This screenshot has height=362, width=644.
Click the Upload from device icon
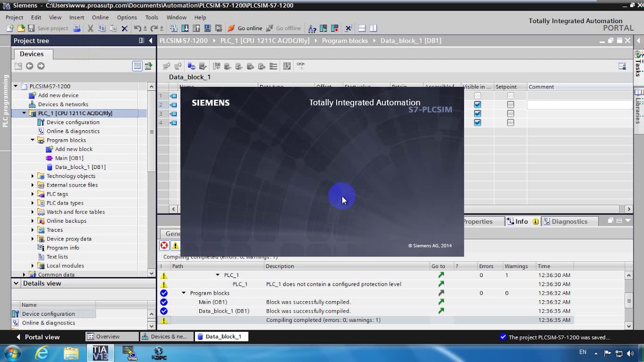(x=196, y=28)
